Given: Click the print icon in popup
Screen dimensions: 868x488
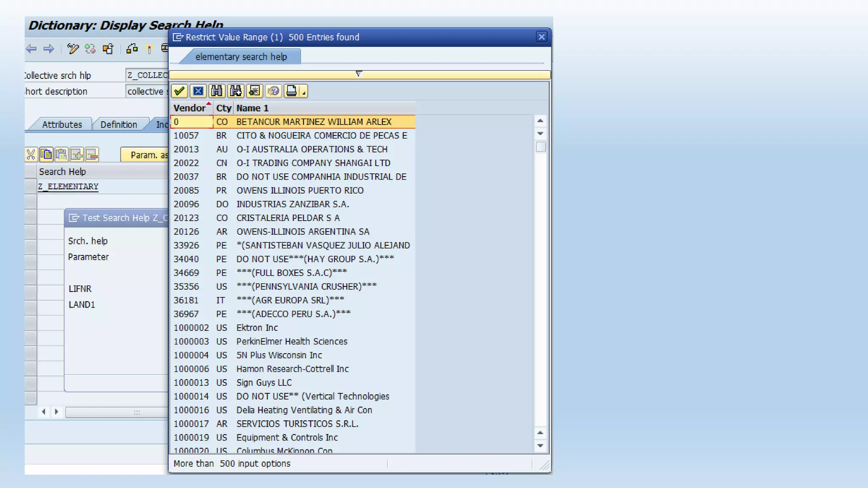Looking at the screenshot, I should click(x=292, y=91).
